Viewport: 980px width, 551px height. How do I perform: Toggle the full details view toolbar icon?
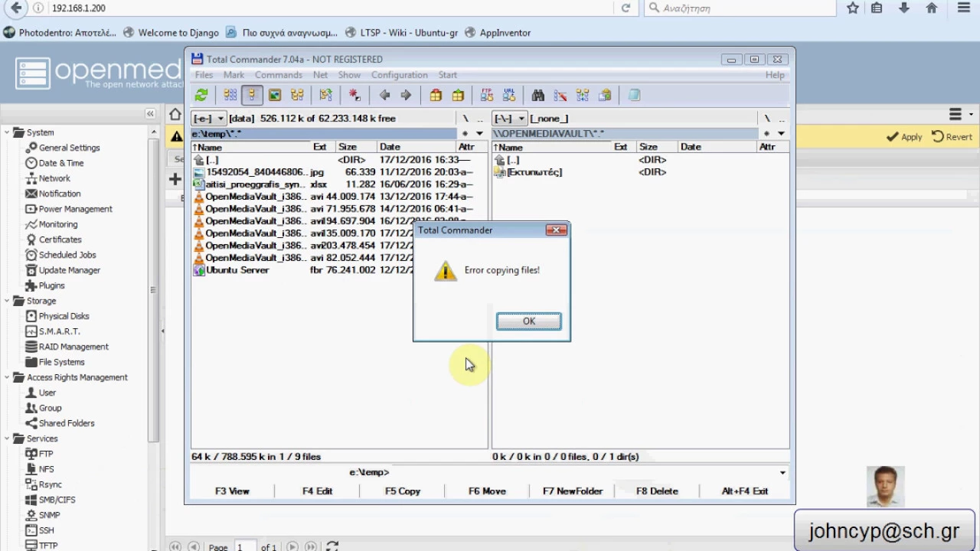click(x=252, y=96)
